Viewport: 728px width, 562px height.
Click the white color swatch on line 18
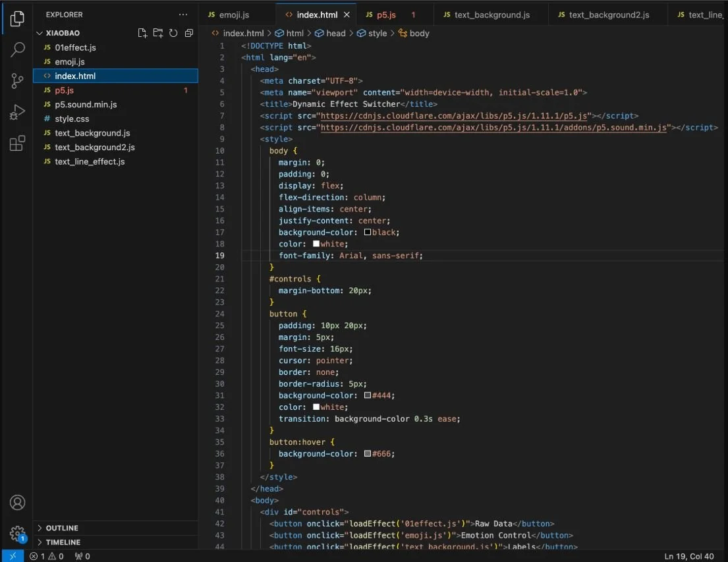click(316, 244)
